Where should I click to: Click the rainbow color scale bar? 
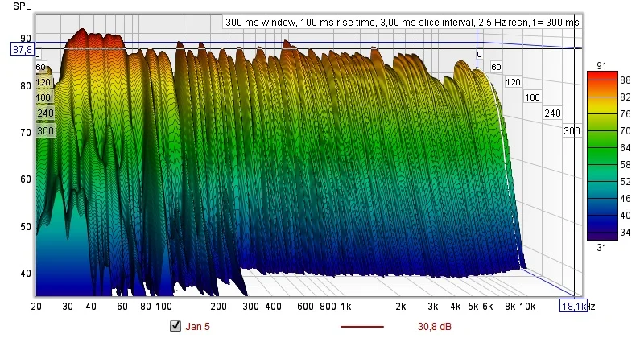602,155
